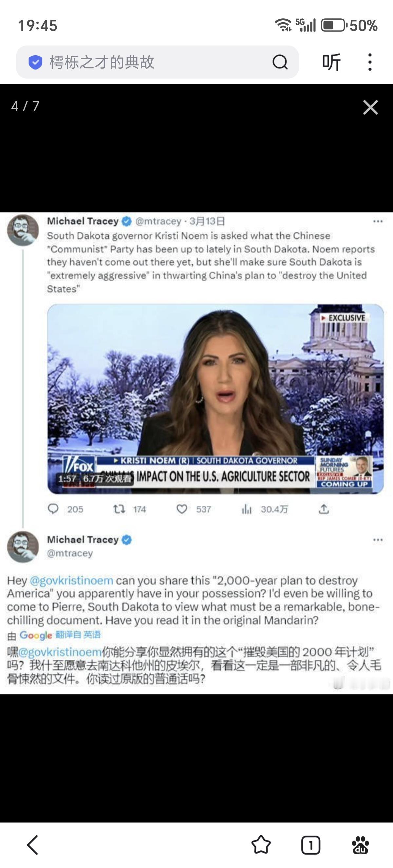Image resolution: width=393 pixels, height=868 pixels.
Task: Open Baidu home paw icon
Action: pyautogui.click(x=360, y=845)
